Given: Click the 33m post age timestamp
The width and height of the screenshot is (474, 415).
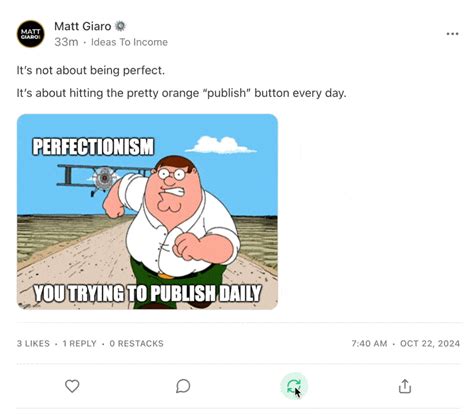Looking at the screenshot, I should click(x=66, y=42).
